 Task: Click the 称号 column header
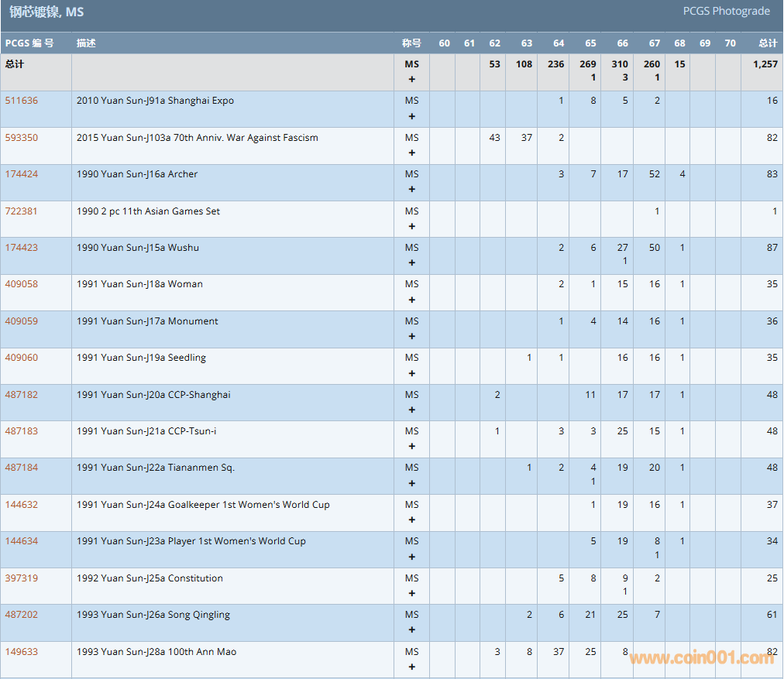411,43
